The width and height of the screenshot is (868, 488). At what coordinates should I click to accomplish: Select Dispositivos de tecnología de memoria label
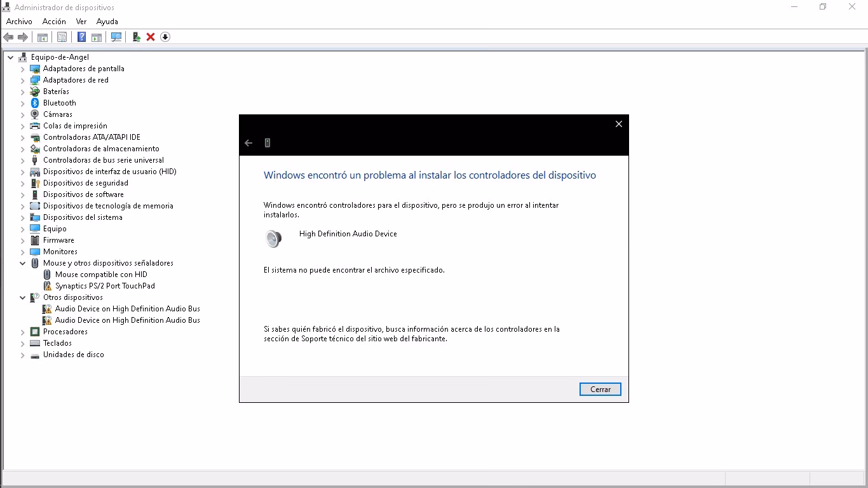coord(108,206)
